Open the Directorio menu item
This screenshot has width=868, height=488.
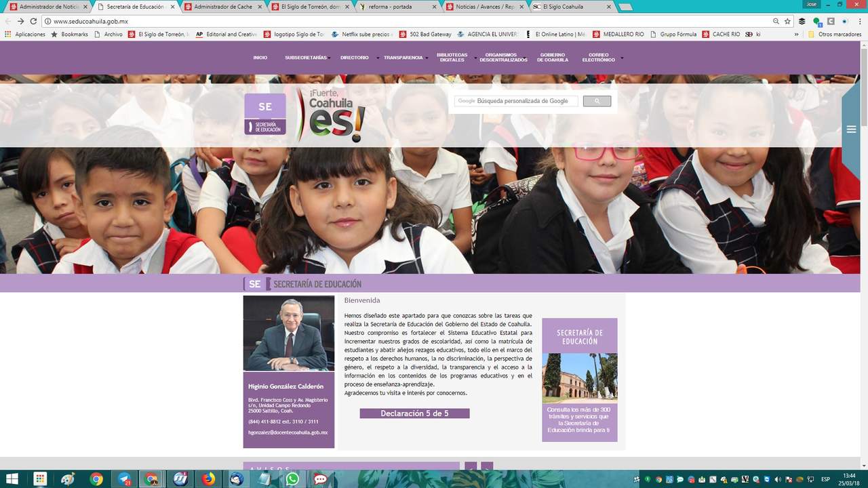[355, 58]
